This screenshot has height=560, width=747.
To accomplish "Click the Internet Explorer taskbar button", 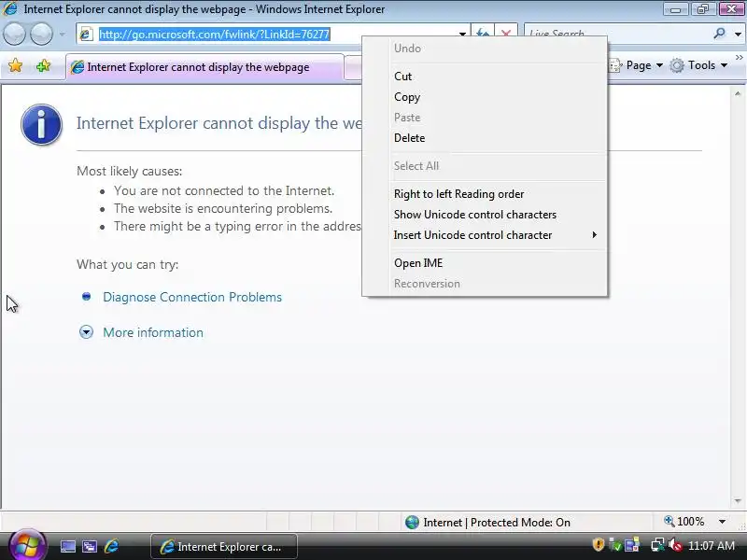I will click(224, 547).
